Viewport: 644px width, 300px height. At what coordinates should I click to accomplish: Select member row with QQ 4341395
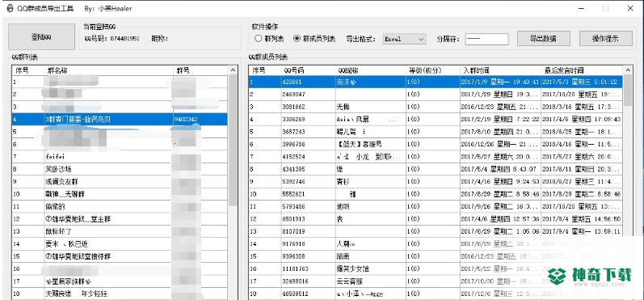[436, 169]
